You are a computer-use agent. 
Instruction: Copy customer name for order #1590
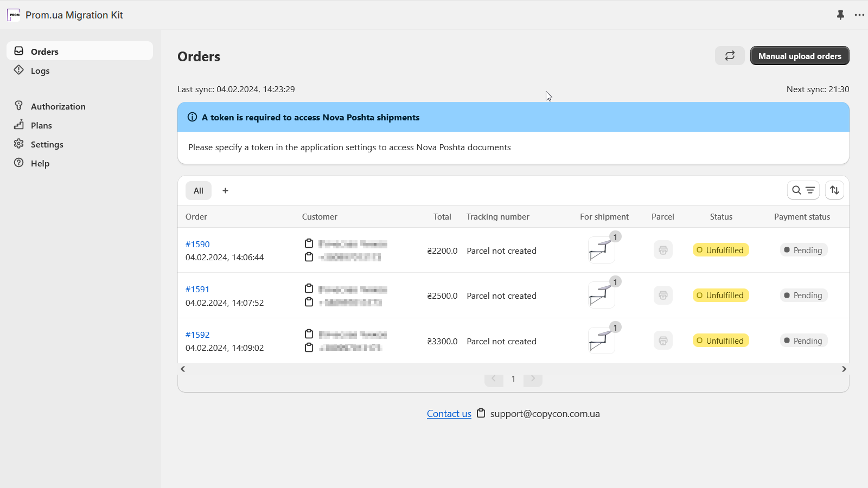(x=309, y=243)
